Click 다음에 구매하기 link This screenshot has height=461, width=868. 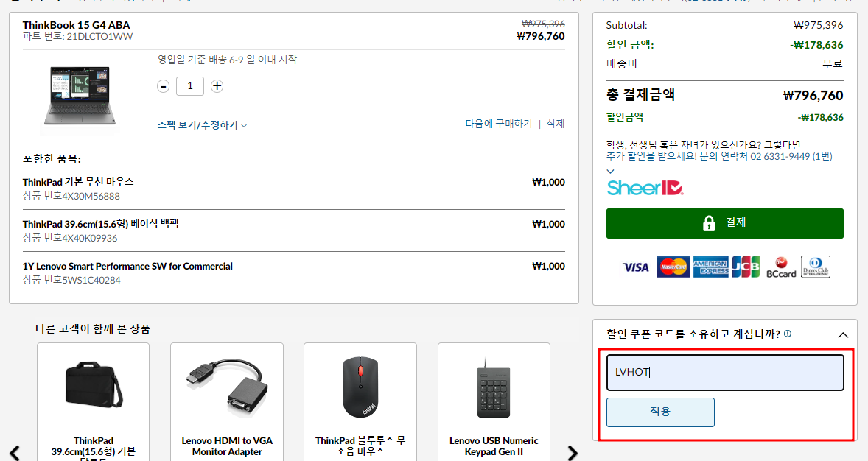tap(498, 124)
